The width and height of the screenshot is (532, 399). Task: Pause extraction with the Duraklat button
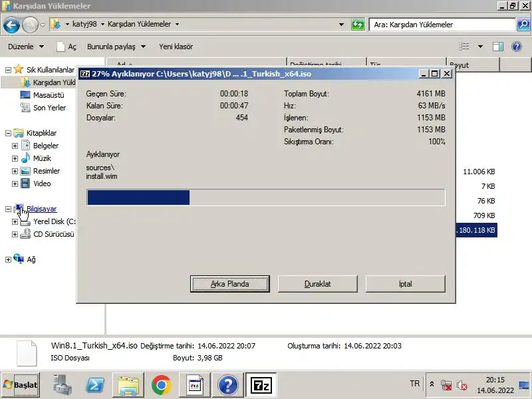pos(317,284)
